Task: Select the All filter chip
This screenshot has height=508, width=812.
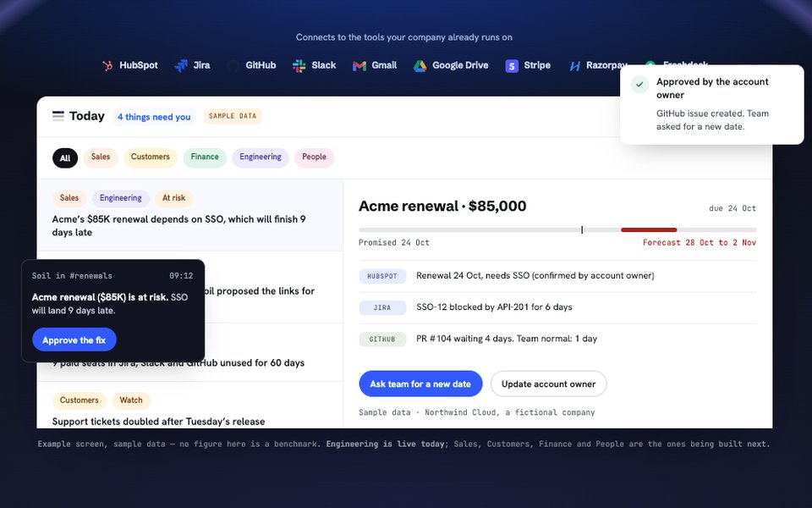Action: pyautogui.click(x=65, y=158)
